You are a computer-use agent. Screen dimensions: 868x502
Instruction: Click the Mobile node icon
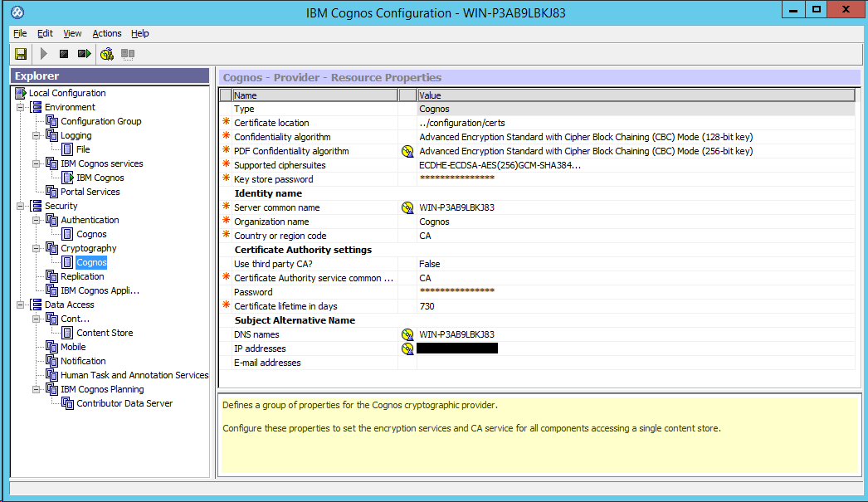pos(52,347)
